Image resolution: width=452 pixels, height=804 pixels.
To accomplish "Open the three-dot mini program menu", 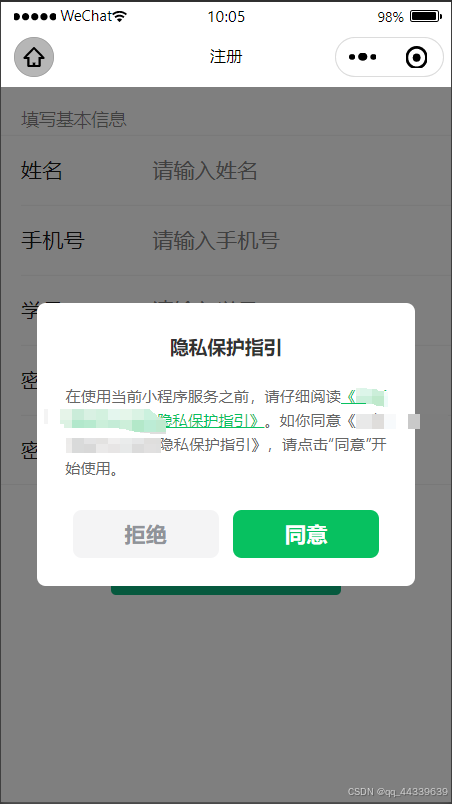I will coord(362,57).
